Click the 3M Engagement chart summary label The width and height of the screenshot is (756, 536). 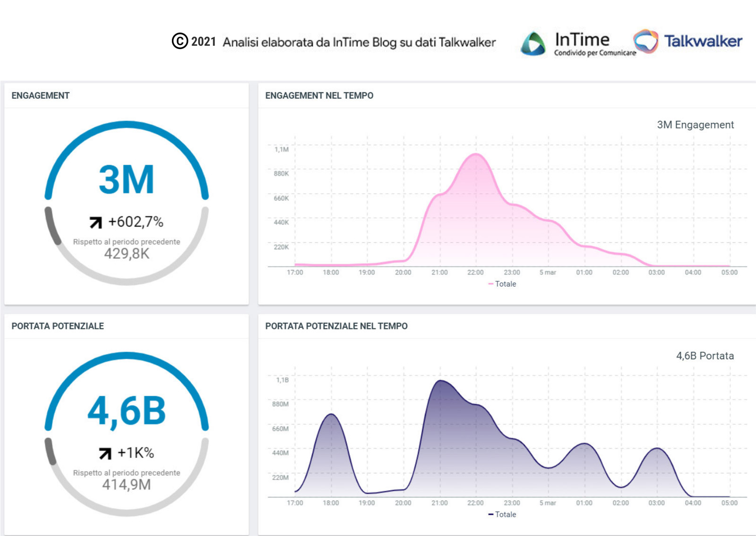[696, 125]
